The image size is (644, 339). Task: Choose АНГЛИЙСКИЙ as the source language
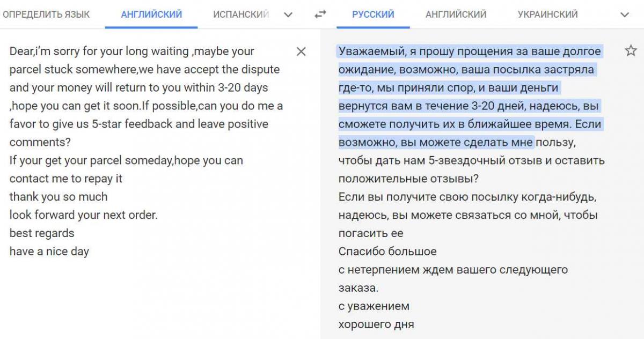coord(151,14)
